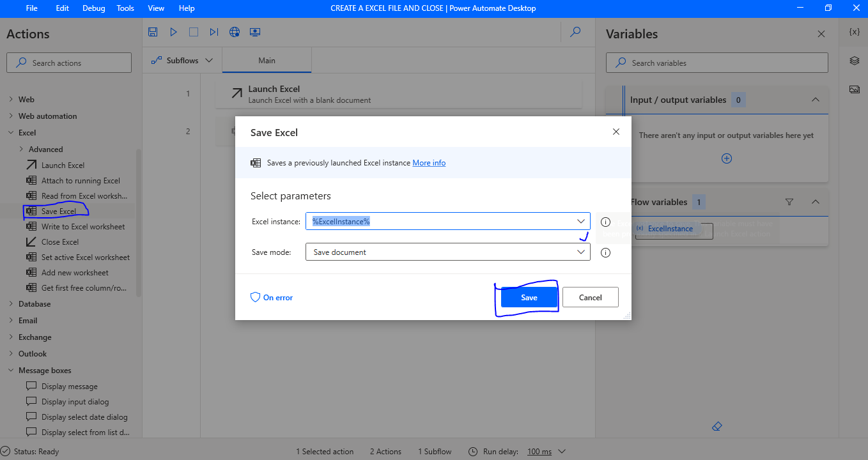This screenshot has width=868, height=460.
Task: Click the Run next action icon
Action: click(213, 31)
